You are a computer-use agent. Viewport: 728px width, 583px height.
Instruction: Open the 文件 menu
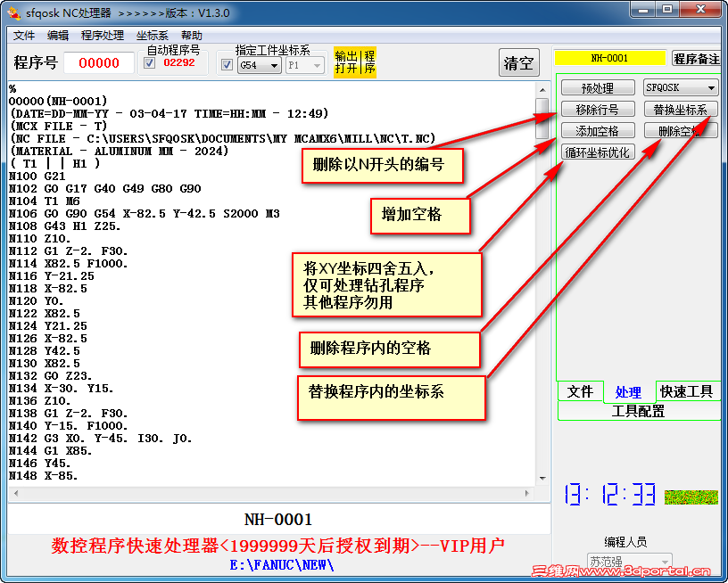pos(24,36)
